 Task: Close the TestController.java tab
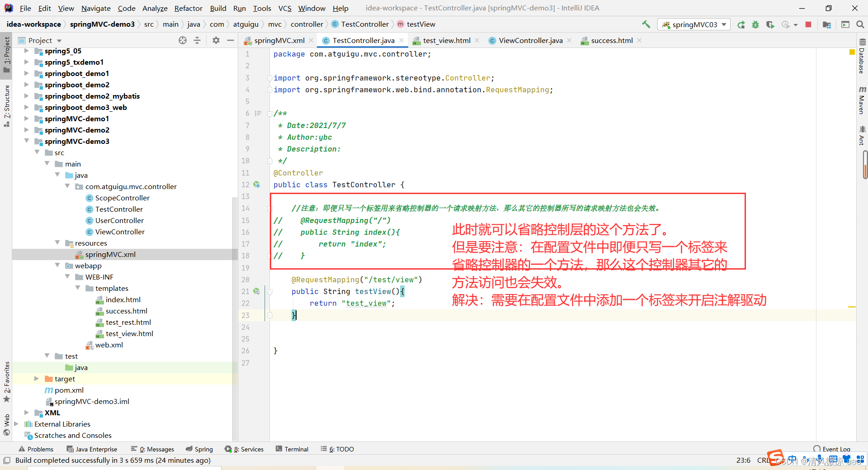pos(401,40)
